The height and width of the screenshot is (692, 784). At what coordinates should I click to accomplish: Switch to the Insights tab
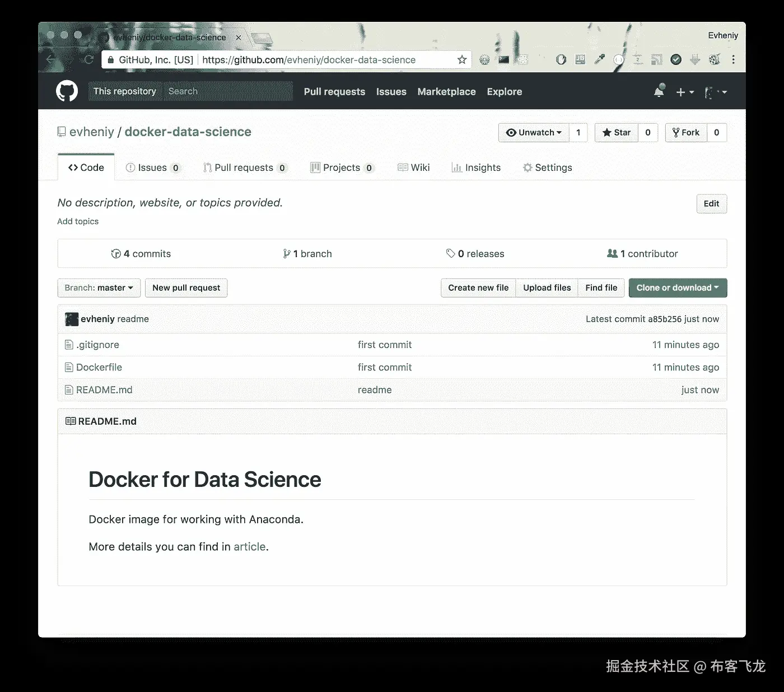(476, 168)
